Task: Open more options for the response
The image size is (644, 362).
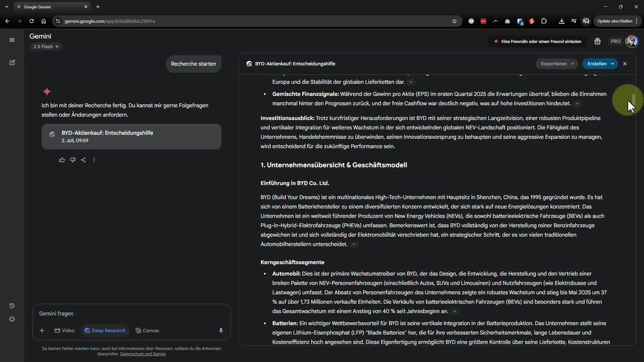Action: (94, 160)
